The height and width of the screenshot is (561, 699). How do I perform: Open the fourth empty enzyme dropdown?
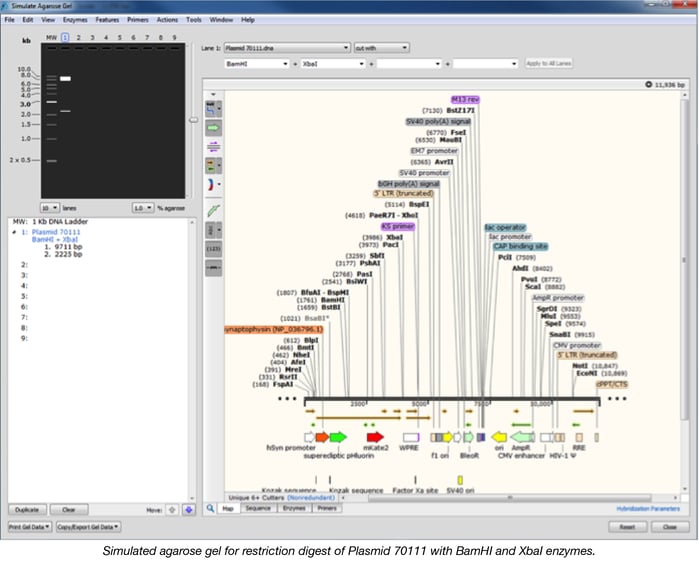tap(485, 64)
